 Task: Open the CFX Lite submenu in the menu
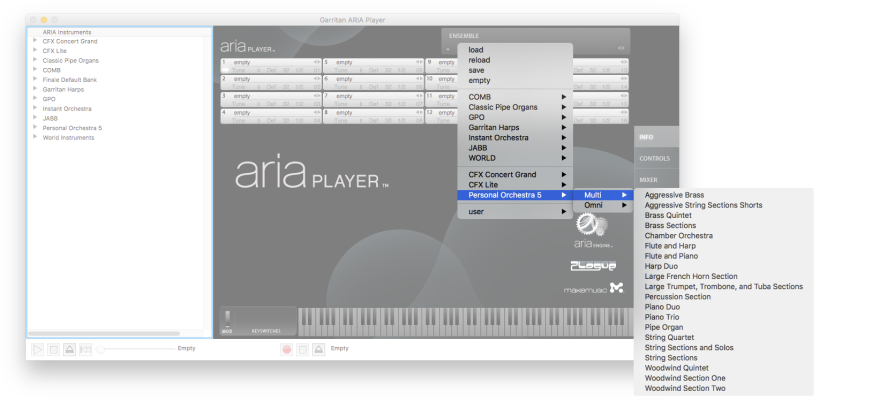[515, 184]
